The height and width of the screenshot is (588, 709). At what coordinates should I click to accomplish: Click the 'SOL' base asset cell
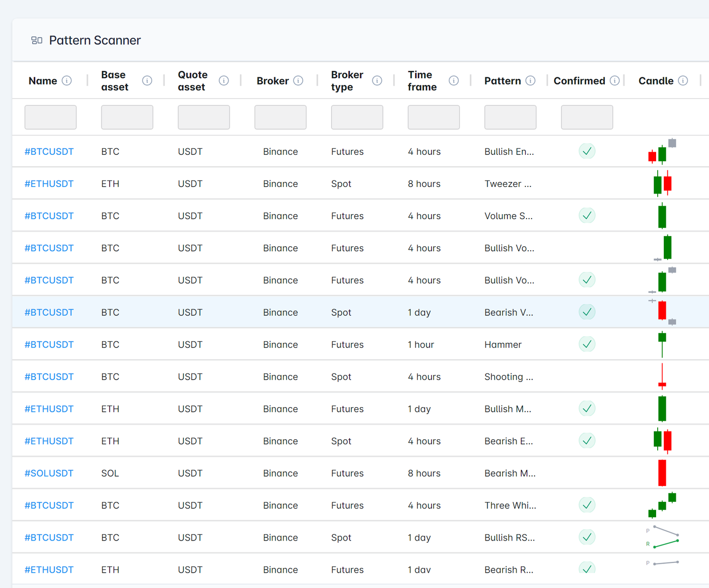click(110, 473)
